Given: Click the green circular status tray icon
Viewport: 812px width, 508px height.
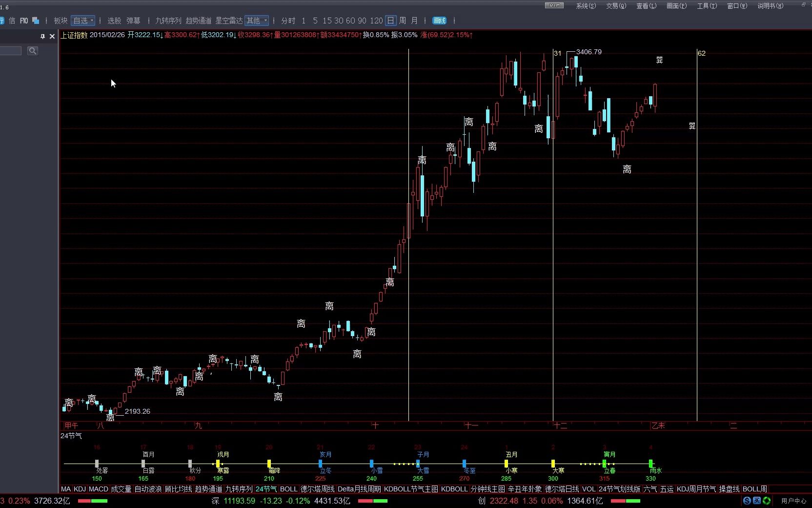Looking at the screenshot, I should 767,501.
